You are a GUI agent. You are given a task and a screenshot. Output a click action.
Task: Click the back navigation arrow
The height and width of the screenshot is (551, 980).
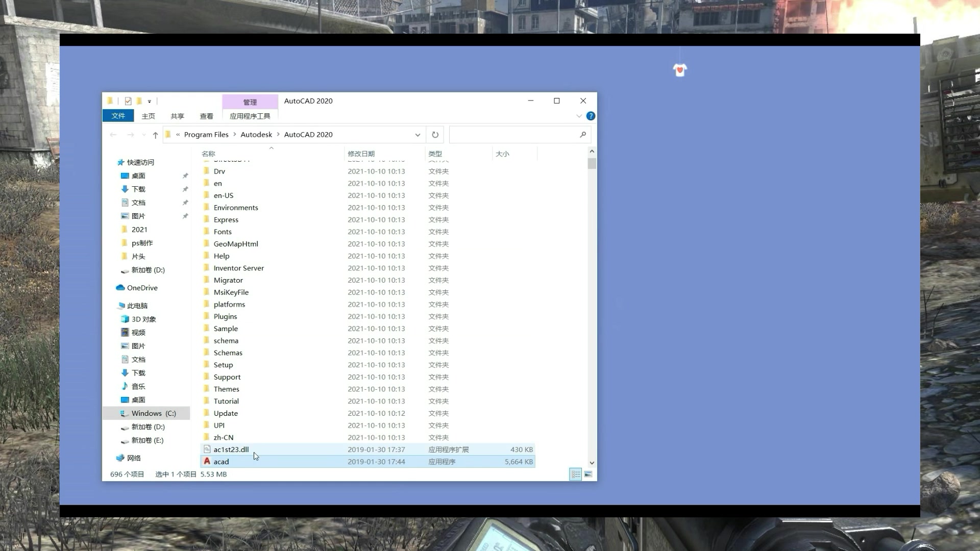coord(113,135)
